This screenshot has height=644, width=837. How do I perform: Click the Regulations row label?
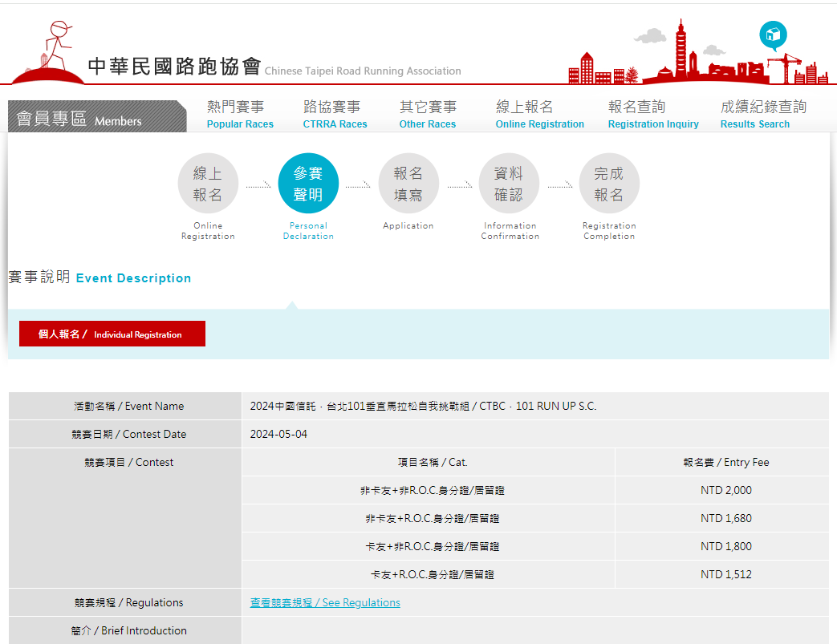point(128,602)
